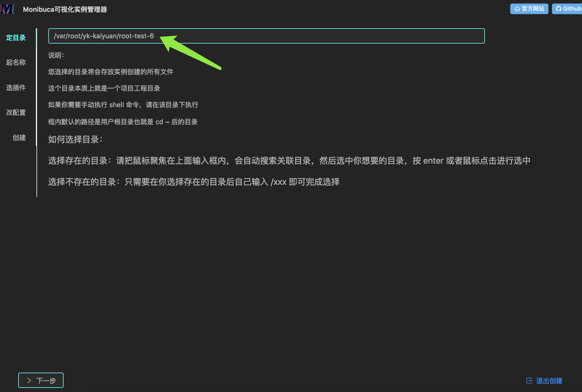The image size is (582, 392).
Task: Click the Monibuca可视化实例管理器 title
Action: point(65,9)
